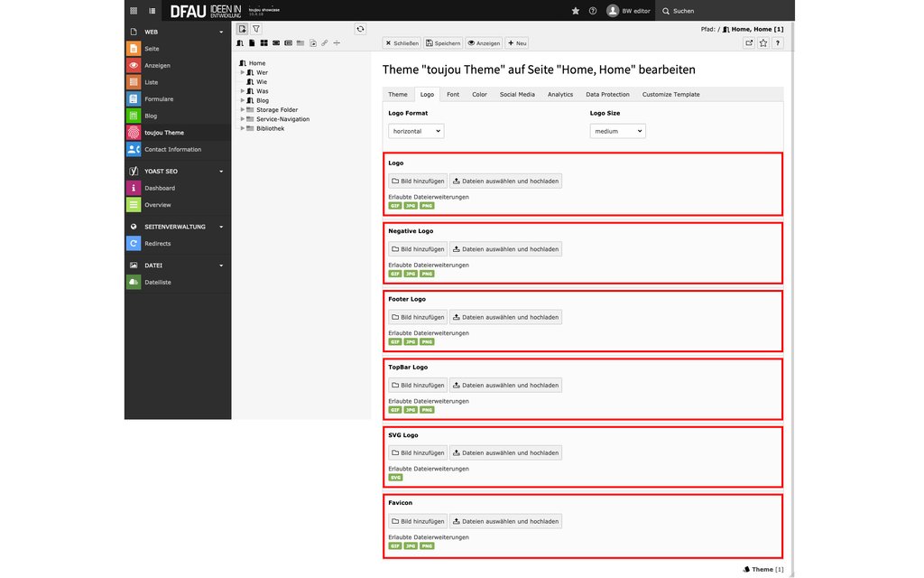Switch to the Customize Template tab

pos(670,94)
